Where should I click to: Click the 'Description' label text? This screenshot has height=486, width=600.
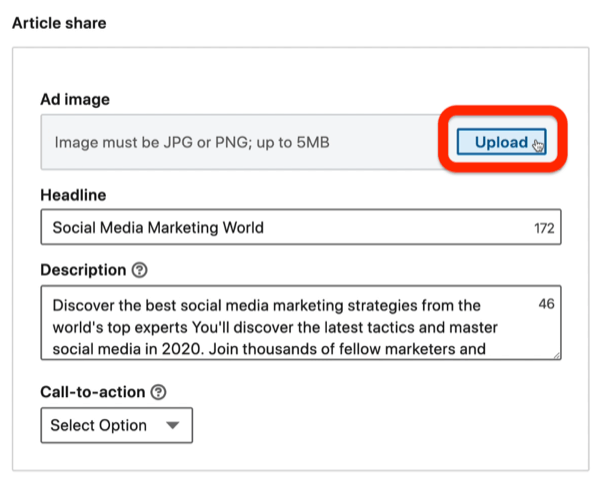83,270
